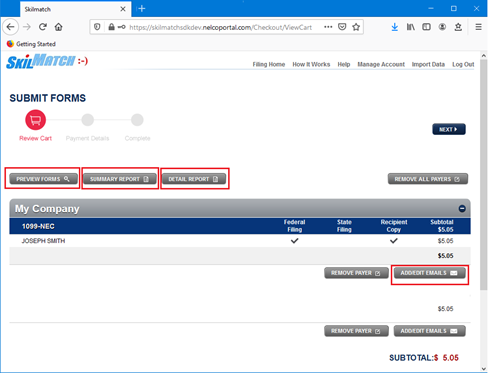Click the page vertical scrollbar
This screenshot has height=373, width=488.
pos(483,174)
